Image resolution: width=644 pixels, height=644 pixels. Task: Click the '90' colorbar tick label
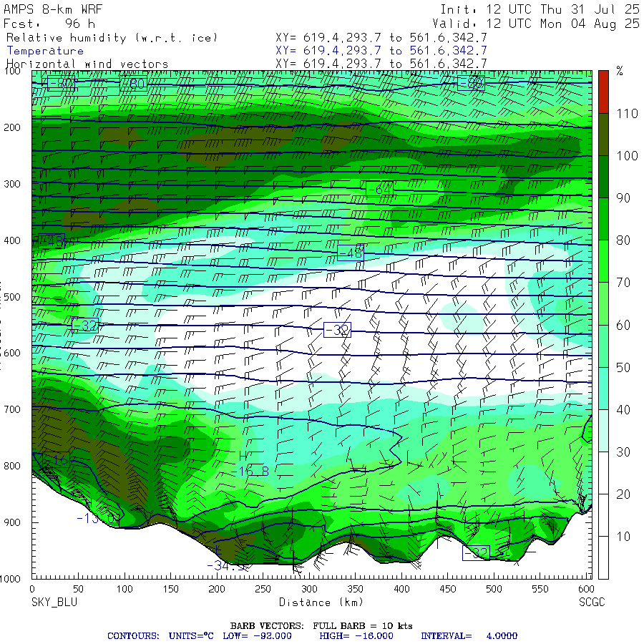tap(623, 198)
